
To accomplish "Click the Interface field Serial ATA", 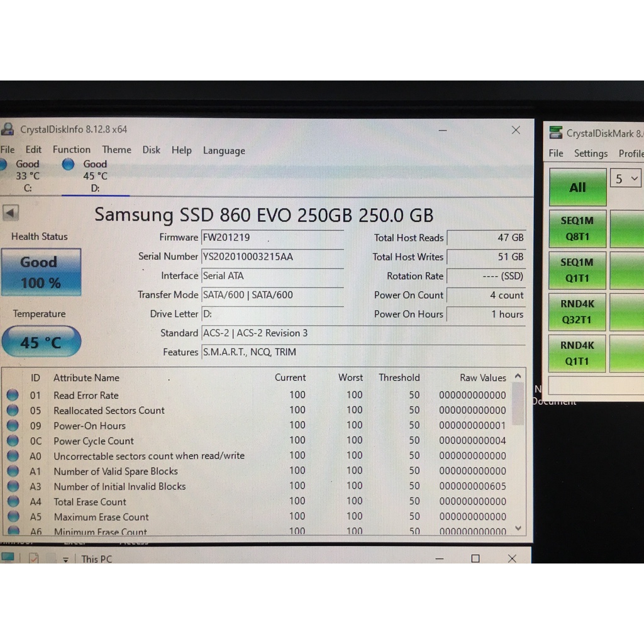I will coord(272,275).
